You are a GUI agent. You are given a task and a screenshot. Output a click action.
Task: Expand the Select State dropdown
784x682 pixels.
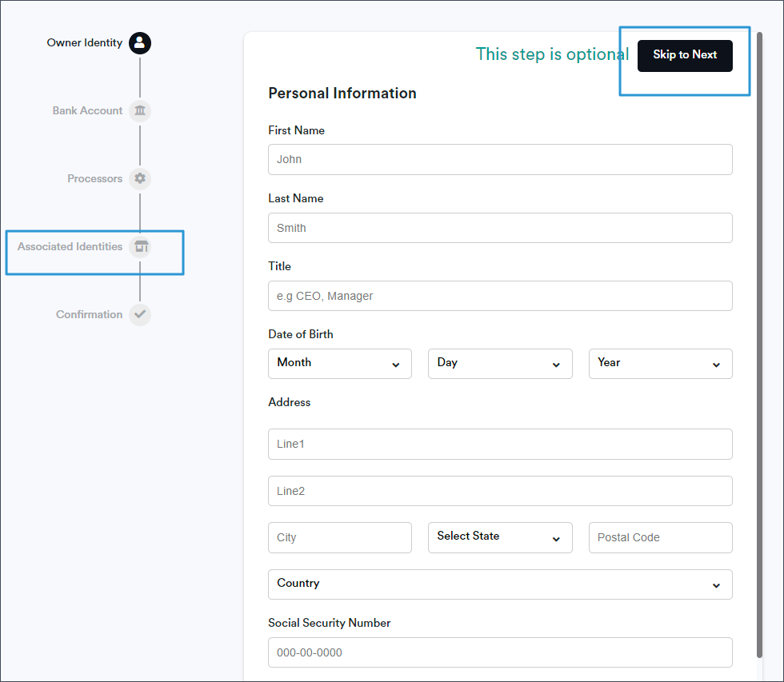(x=500, y=537)
